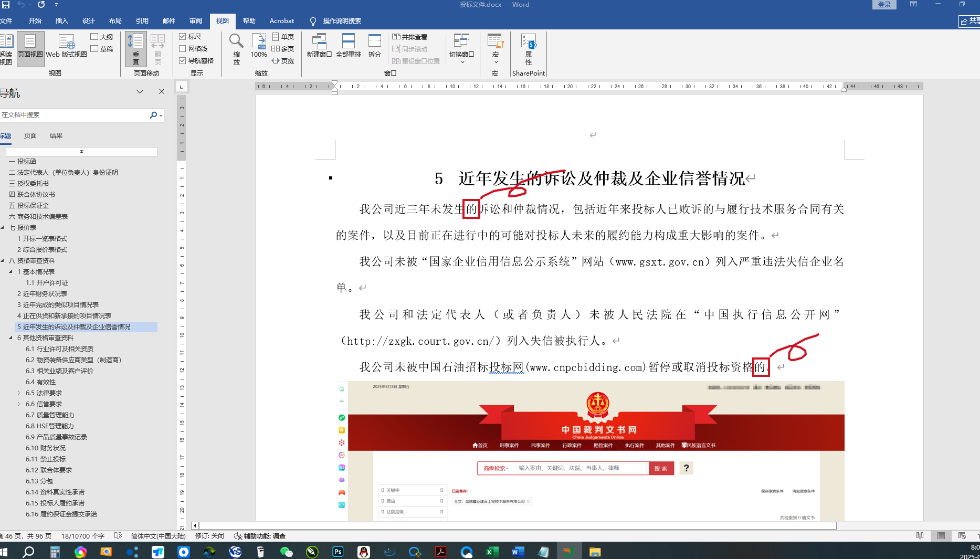Click the right indent marker on ruler

pos(844,89)
